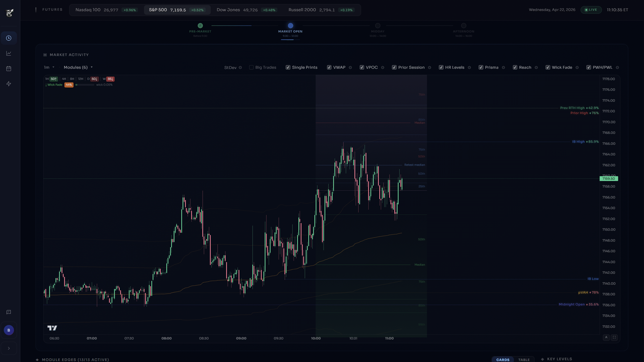Screen dimensions: 644x362
Task: Click the StDev label button
Action: [x=230, y=67]
